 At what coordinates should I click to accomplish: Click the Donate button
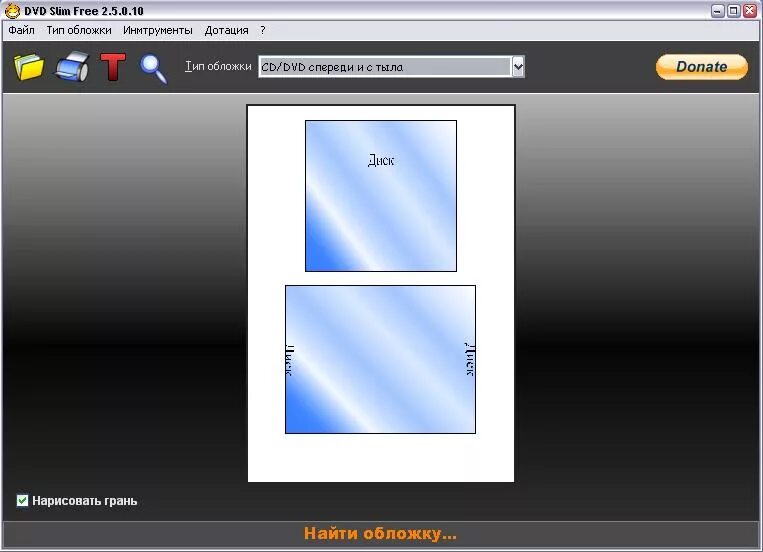(702, 67)
